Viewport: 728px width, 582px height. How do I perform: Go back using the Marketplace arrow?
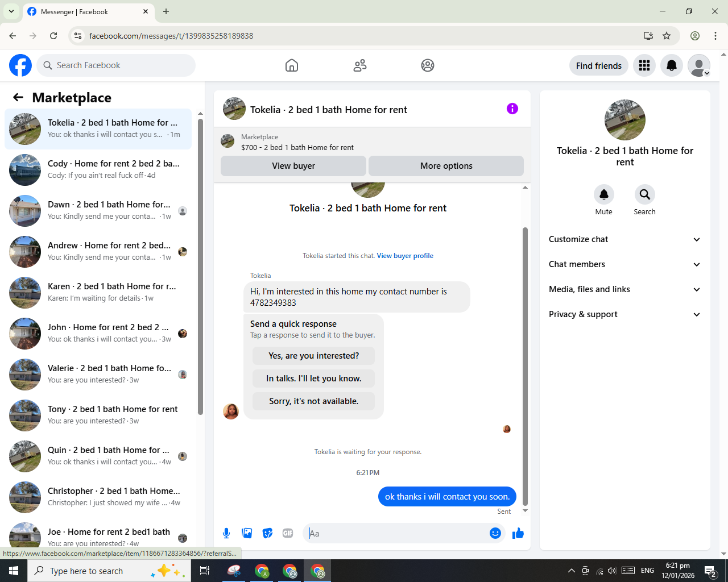click(x=18, y=98)
